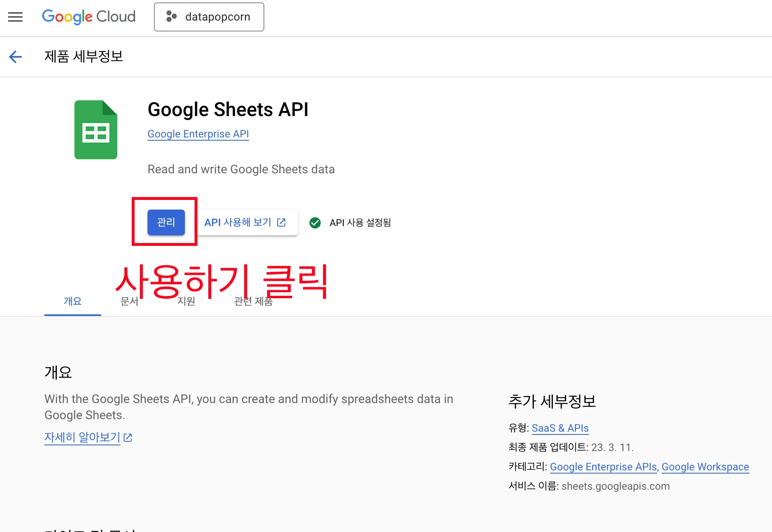The image size is (772, 532).
Task: Open the datapopcorn project selector
Action: tap(209, 17)
